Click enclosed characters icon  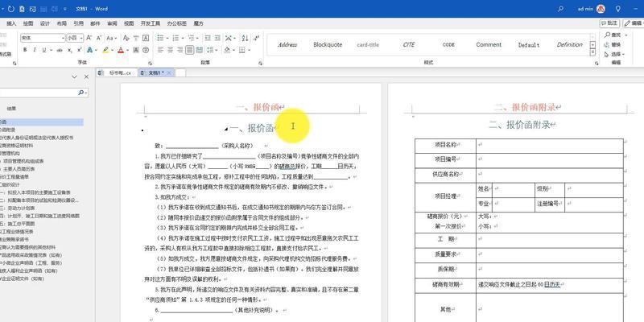click(146, 50)
